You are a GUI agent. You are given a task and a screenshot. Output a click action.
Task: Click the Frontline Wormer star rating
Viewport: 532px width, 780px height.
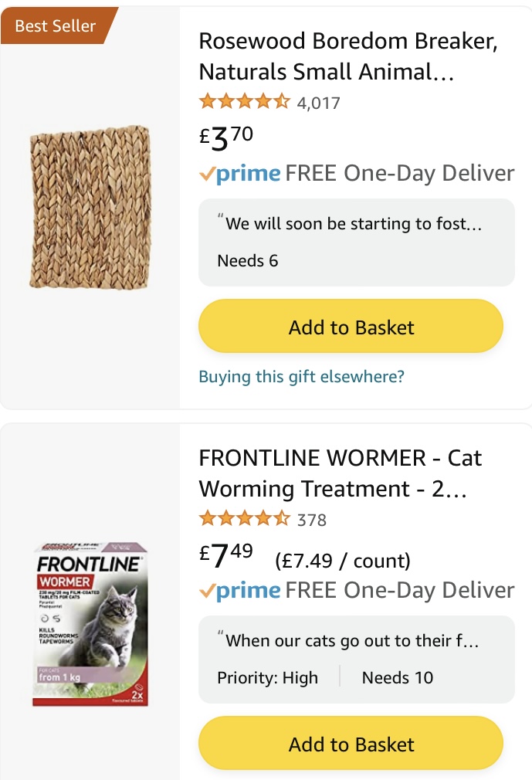click(244, 519)
